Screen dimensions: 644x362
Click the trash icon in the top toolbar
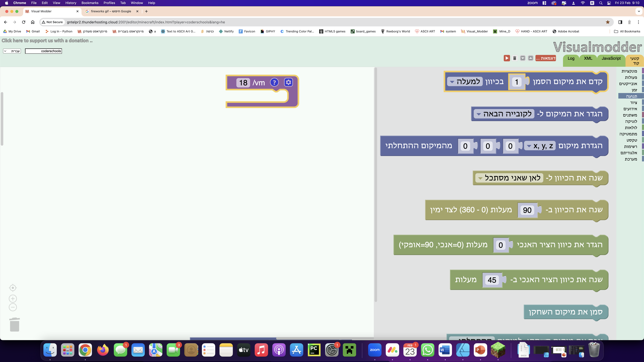click(x=514, y=58)
